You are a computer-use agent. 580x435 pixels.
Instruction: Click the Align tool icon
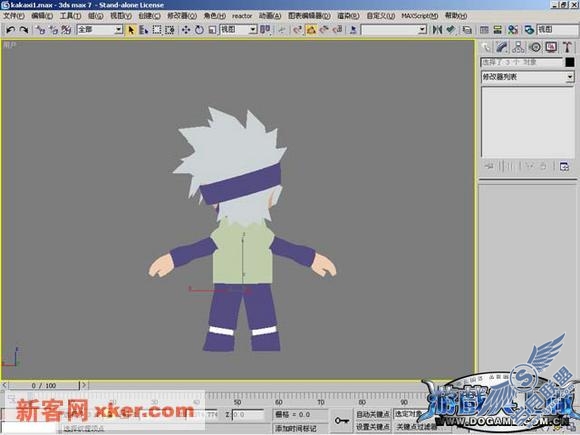pyautogui.click(x=451, y=30)
